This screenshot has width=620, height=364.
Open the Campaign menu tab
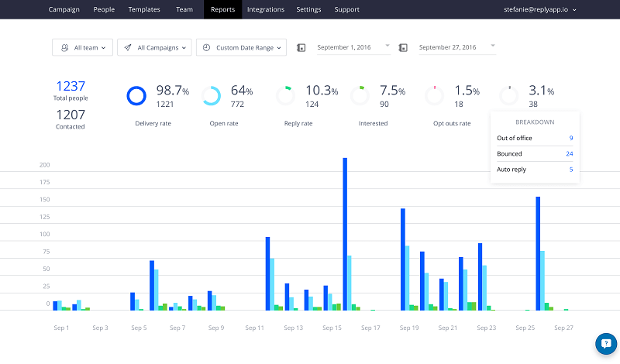click(x=64, y=9)
